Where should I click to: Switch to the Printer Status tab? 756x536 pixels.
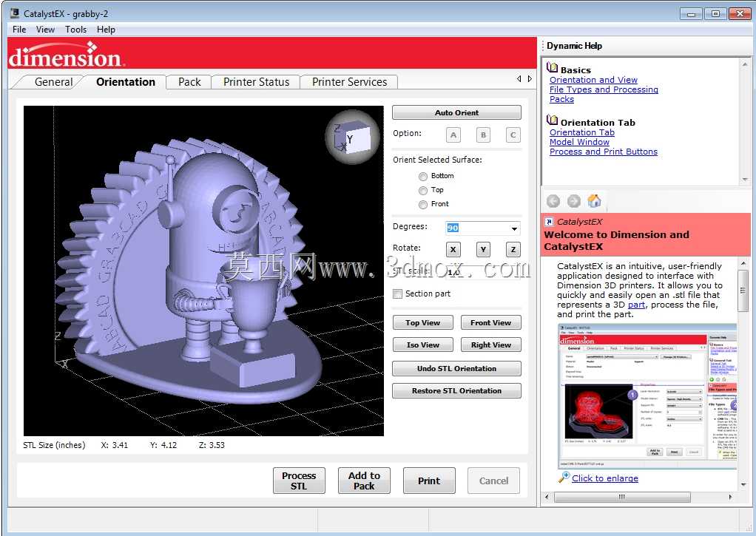(256, 82)
